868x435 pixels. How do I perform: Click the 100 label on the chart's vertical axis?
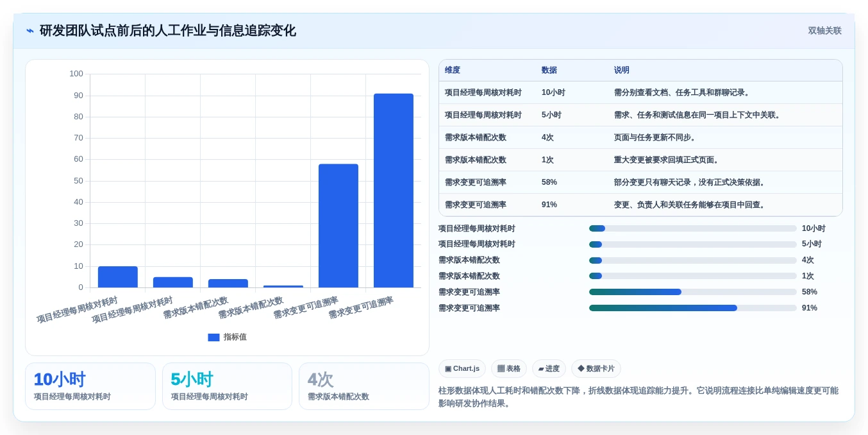(76, 74)
